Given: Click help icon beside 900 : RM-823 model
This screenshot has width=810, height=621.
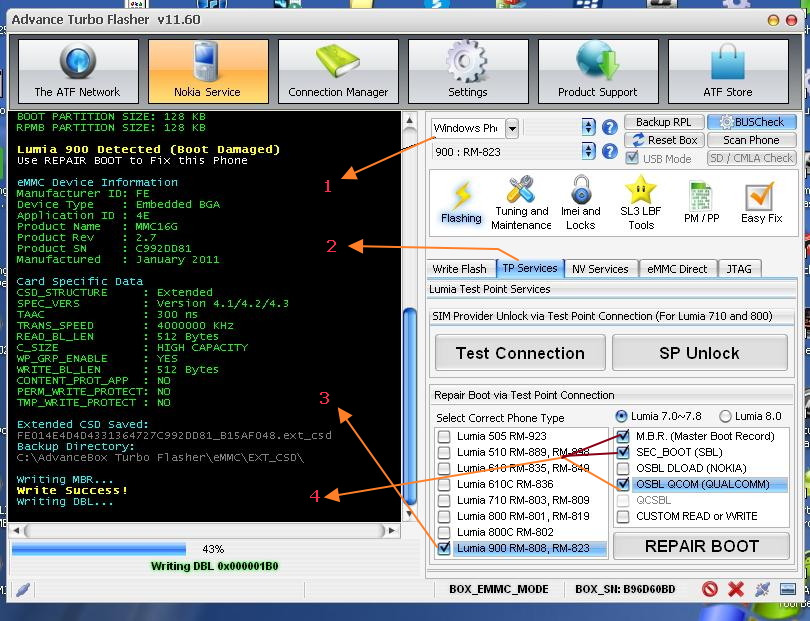Looking at the screenshot, I should coord(610,151).
